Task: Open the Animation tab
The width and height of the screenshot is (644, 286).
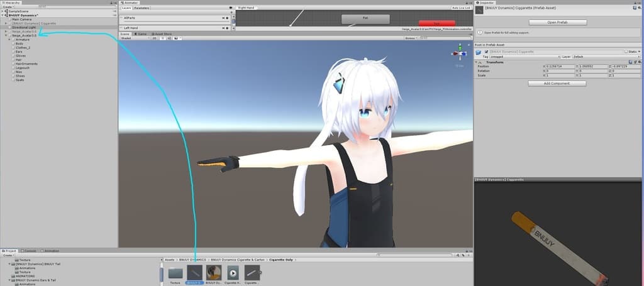Action: click(x=50, y=251)
